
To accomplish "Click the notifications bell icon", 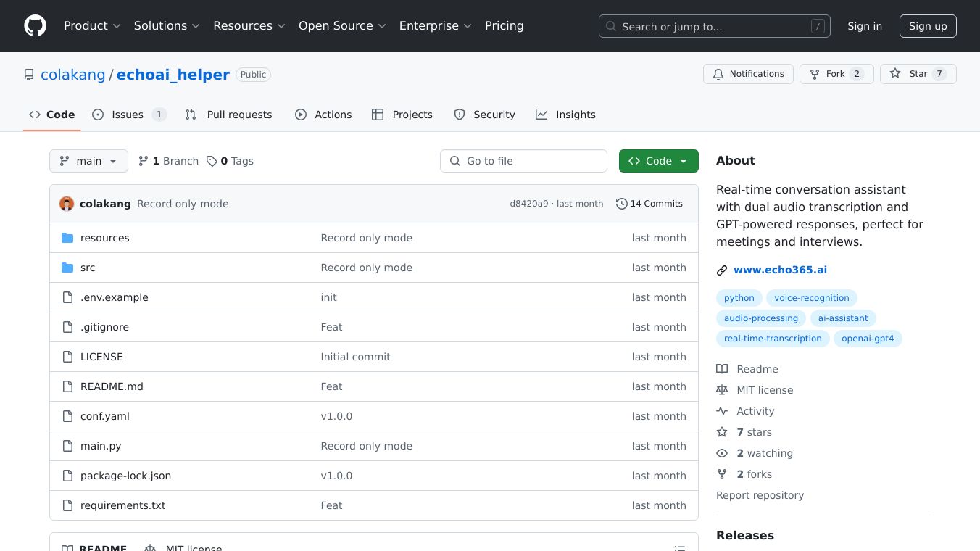I will click(718, 74).
